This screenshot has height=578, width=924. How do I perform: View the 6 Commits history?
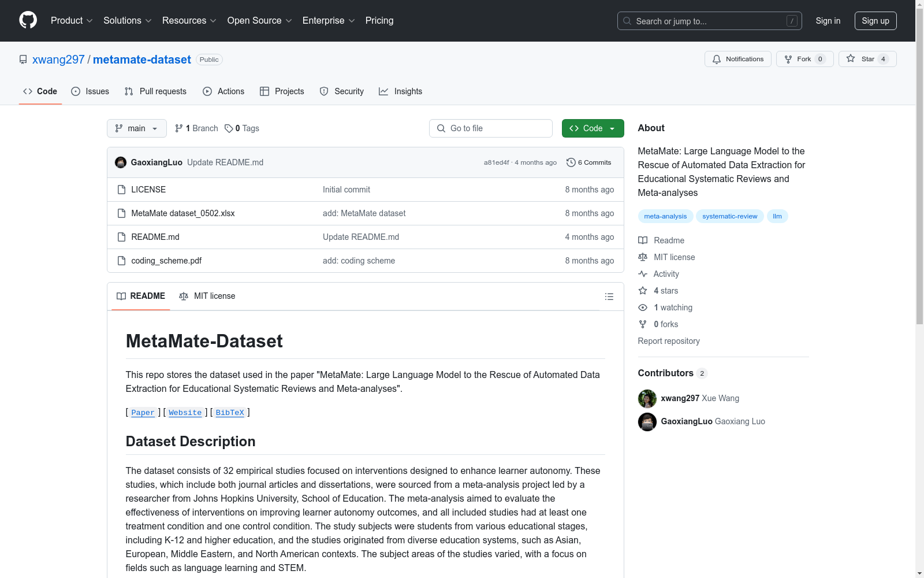coord(589,162)
